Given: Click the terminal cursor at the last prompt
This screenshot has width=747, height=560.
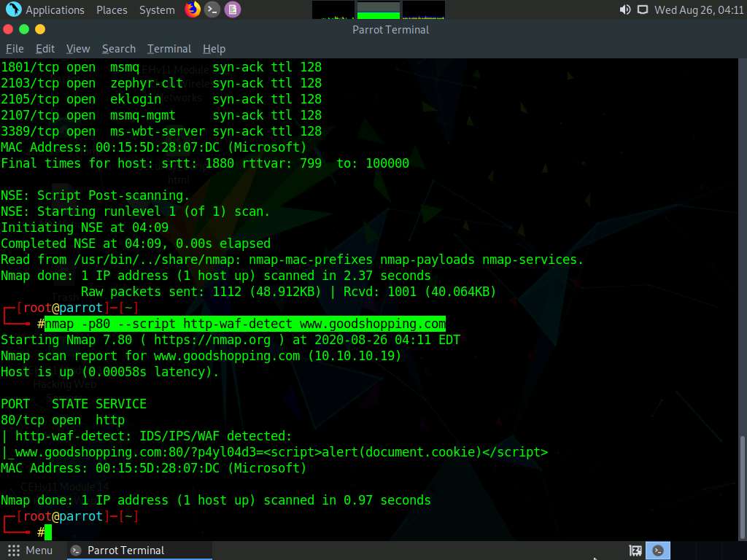Looking at the screenshot, I should click(48, 532).
